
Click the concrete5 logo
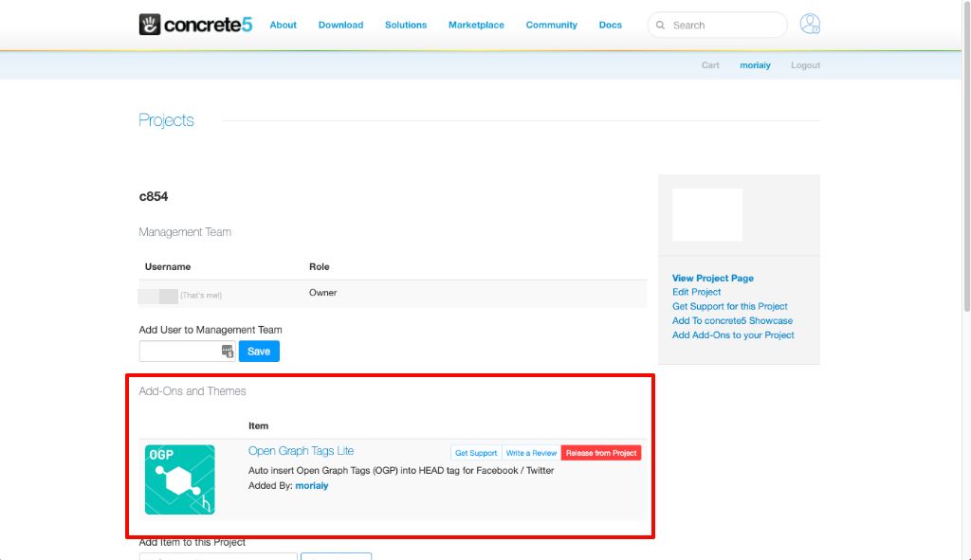[195, 25]
